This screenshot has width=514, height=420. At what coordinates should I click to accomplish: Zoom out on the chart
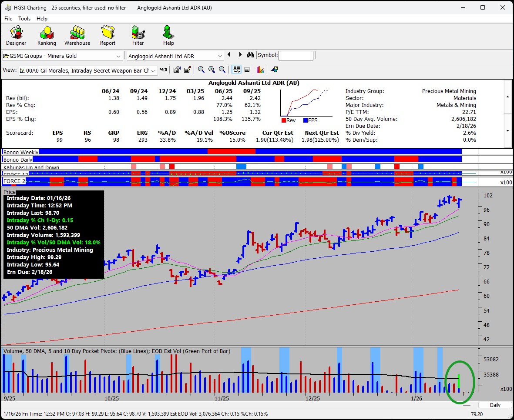[x=222, y=70]
